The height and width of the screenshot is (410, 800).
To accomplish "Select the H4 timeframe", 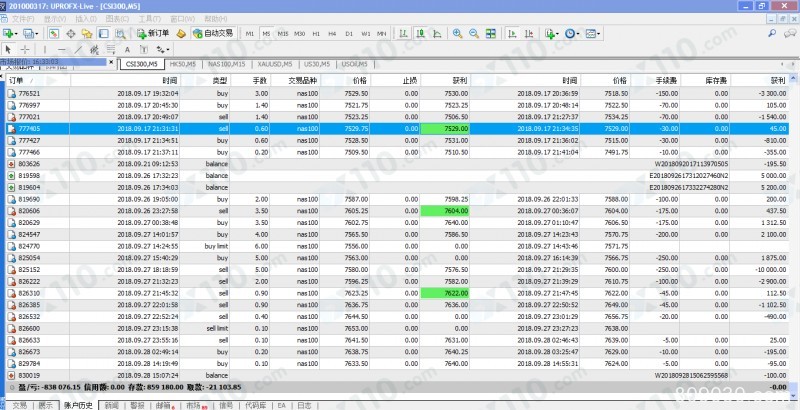I will click(332, 34).
